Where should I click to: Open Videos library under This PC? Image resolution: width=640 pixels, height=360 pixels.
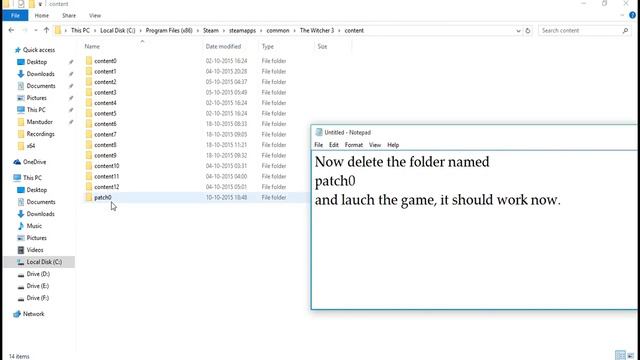35,250
